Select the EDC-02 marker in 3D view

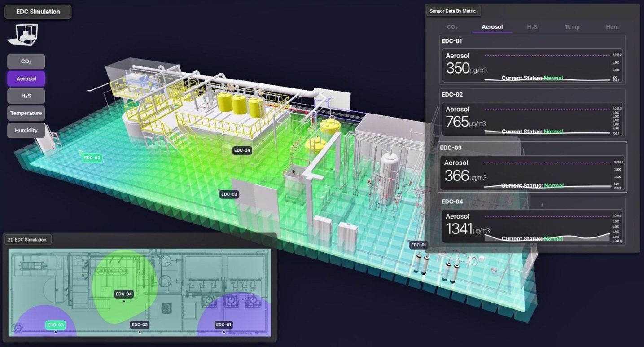[229, 194]
